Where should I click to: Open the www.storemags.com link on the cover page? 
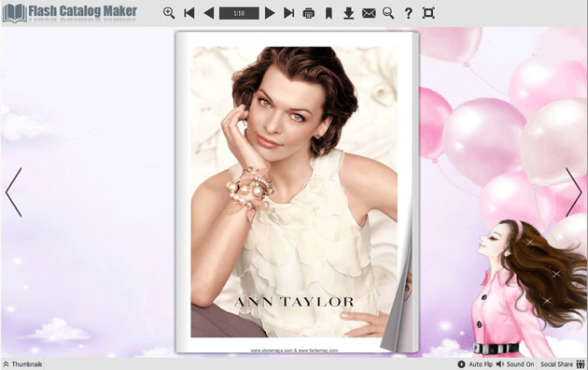pos(272,350)
